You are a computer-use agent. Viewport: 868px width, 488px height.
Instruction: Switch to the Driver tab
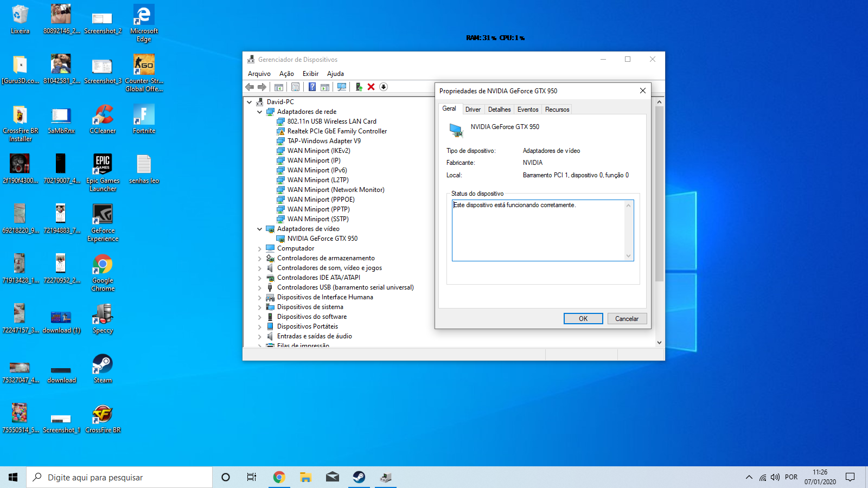pyautogui.click(x=473, y=110)
